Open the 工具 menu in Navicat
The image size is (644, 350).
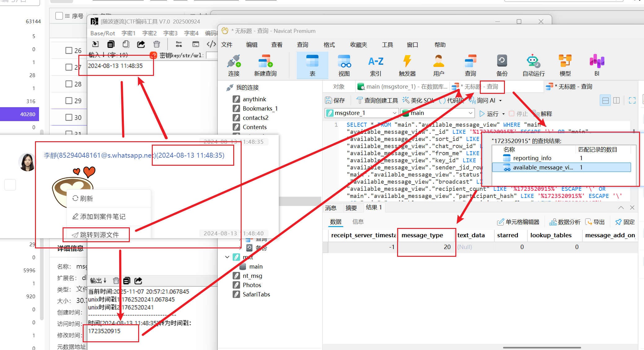tap(387, 45)
